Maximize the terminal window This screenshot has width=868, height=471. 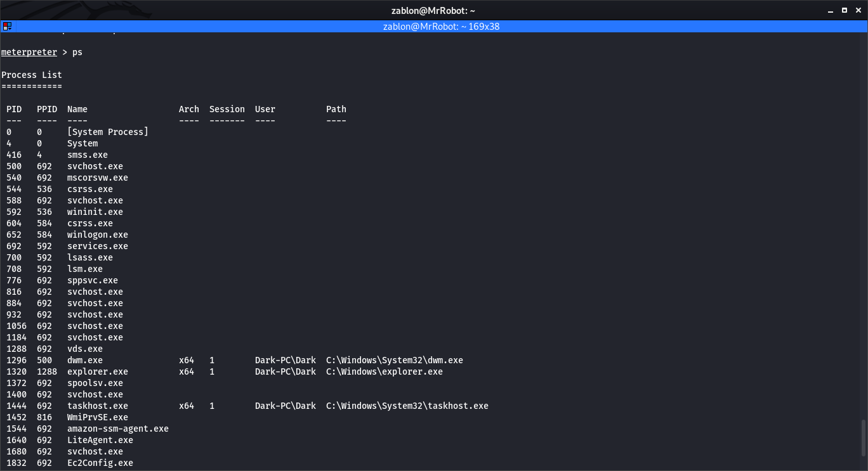(844, 10)
